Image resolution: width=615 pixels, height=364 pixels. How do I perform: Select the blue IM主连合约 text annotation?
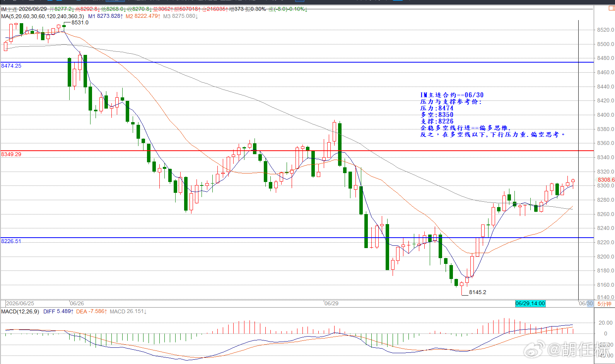pyautogui.click(x=492, y=115)
